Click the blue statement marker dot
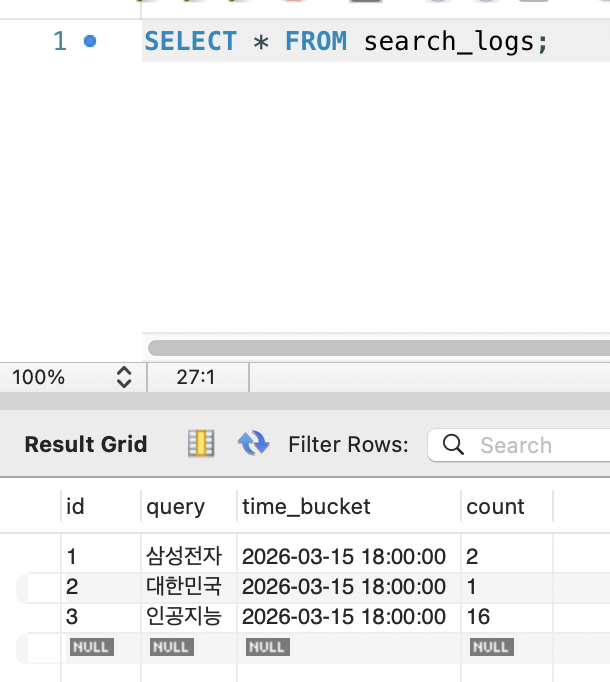610x682 pixels. pos(90,42)
